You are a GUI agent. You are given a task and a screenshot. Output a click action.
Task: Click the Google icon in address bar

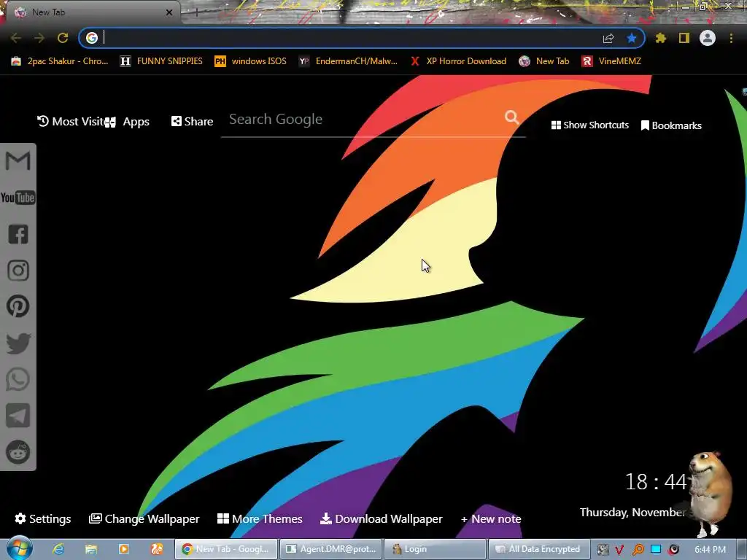tap(91, 38)
